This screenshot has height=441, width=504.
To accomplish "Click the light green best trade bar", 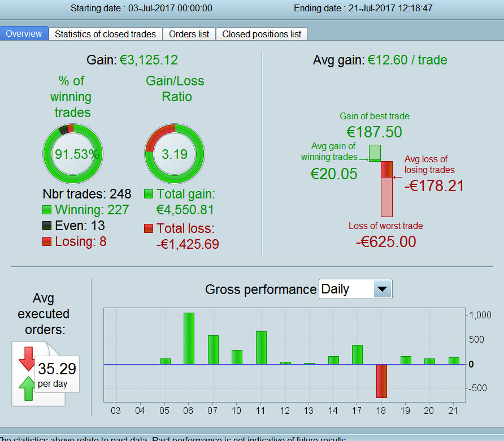I will coord(375,153).
